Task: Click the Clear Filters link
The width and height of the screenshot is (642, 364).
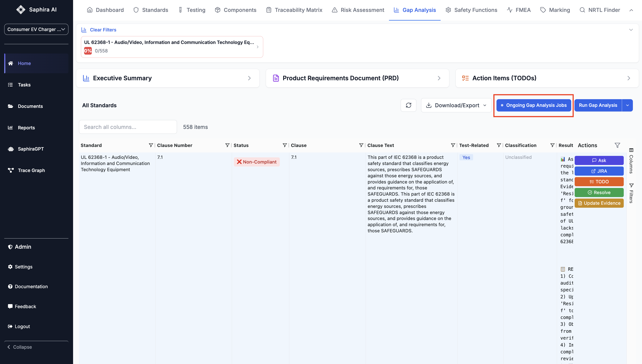Action: 103,30
